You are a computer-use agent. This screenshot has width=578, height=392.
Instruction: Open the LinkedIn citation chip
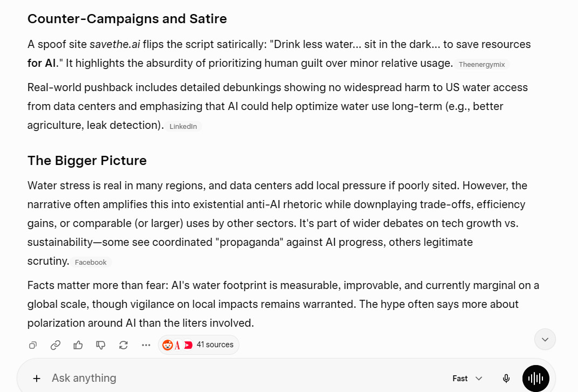pyautogui.click(x=183, y=126)
